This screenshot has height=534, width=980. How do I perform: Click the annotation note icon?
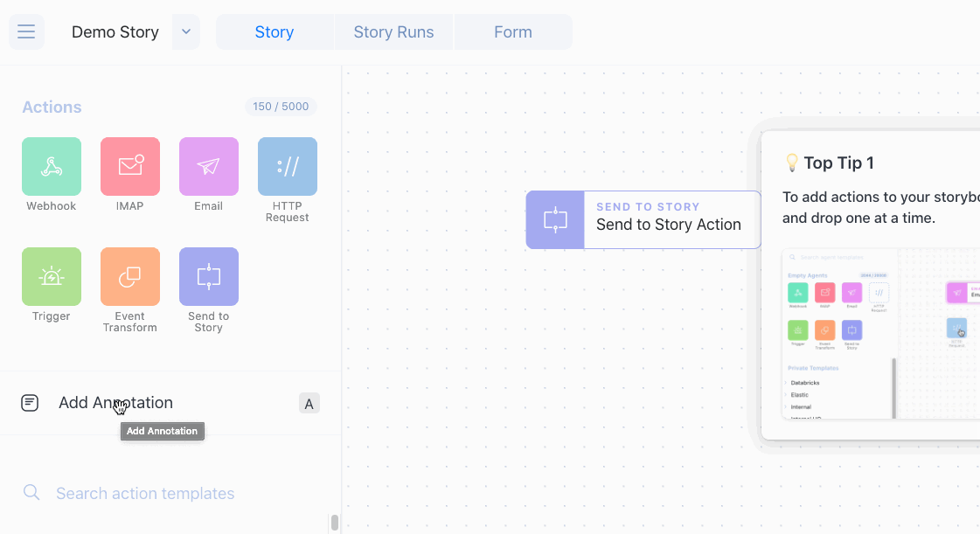pos(30,403)
